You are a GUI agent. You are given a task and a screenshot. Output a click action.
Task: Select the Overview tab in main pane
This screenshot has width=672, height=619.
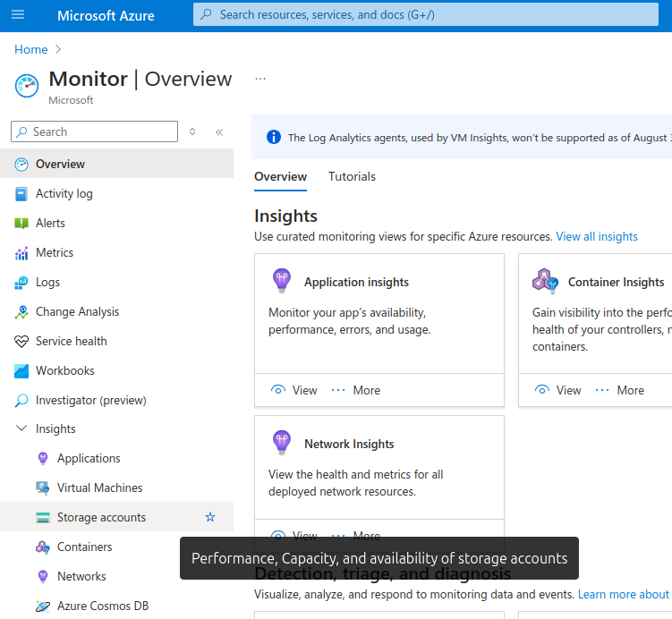[280, 176]
